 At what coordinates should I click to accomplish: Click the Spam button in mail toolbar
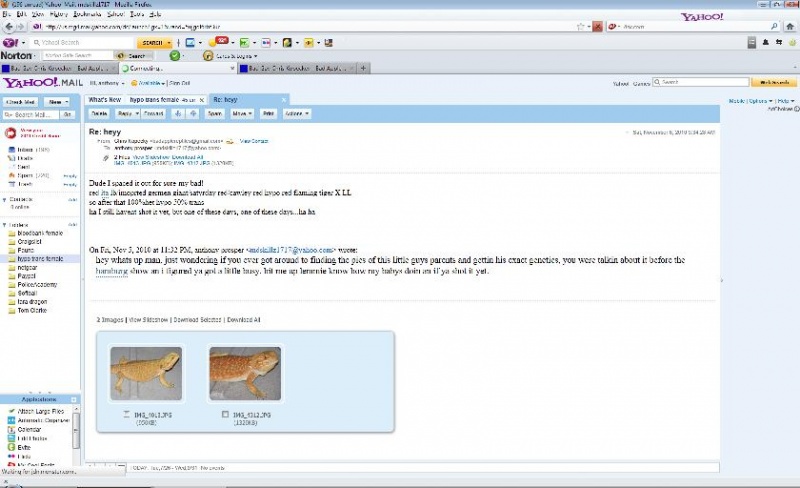pos(215,114)
